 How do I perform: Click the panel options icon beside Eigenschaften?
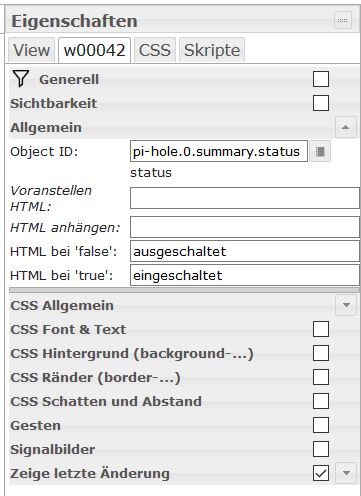343,21
